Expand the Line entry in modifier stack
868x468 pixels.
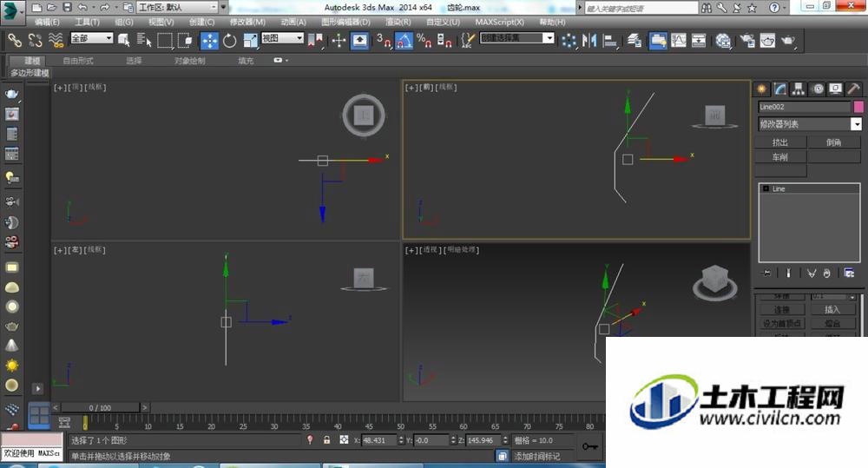coord(766,189)
